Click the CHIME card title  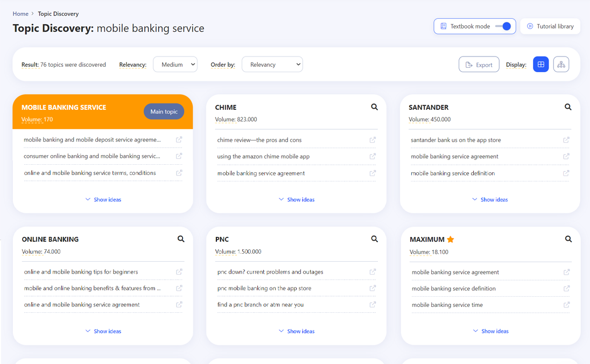(x=226, y=107)
